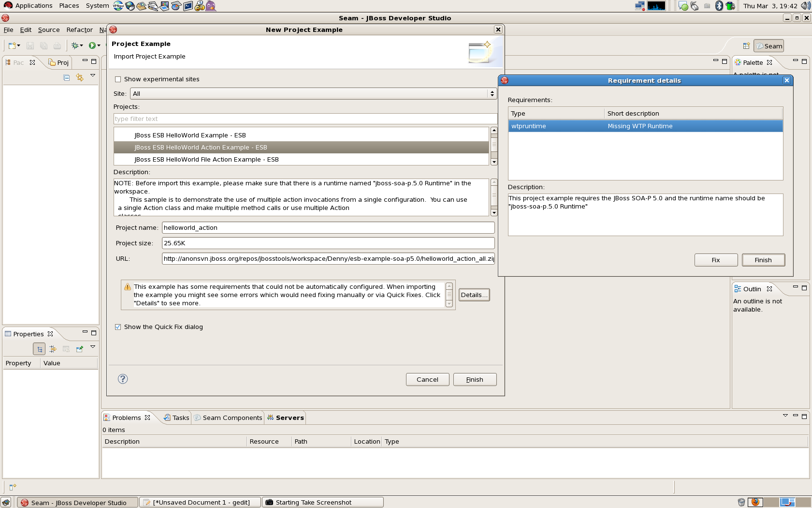Open the File menu
Viewport: 812px width, 508px height.
tap(9, 30)
